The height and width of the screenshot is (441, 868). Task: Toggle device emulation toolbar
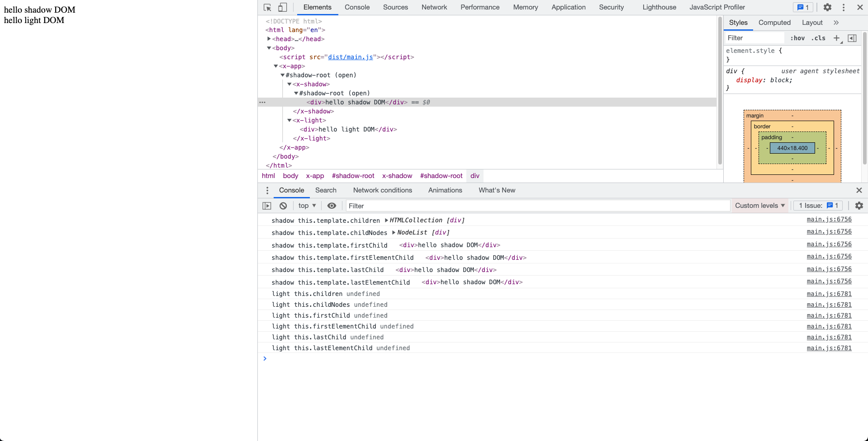coord(282,7)
